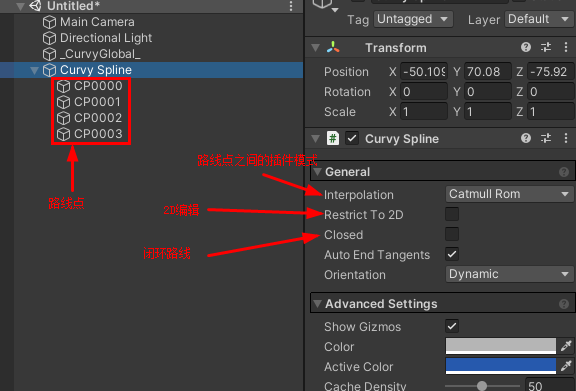This screenshot has width=576, height=391.
Task: Open the Layer dropdown showing Default
Action: click(540, 19)
